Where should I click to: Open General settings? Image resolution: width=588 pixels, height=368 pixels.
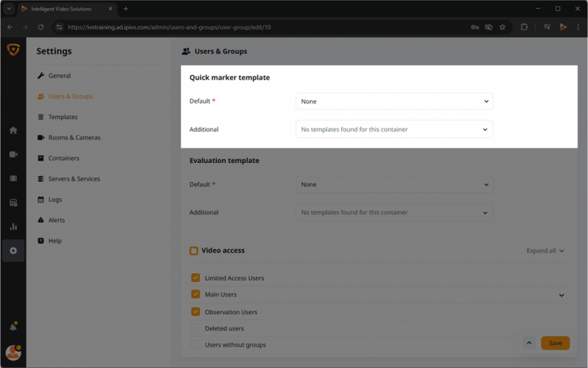pyautogui.click(x=60, y=76)
